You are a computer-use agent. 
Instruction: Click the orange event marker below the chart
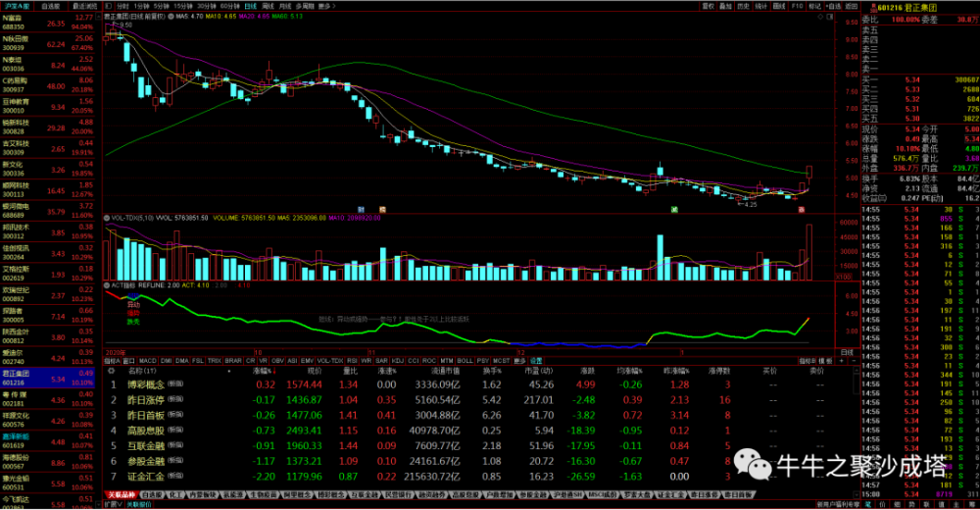382,209
